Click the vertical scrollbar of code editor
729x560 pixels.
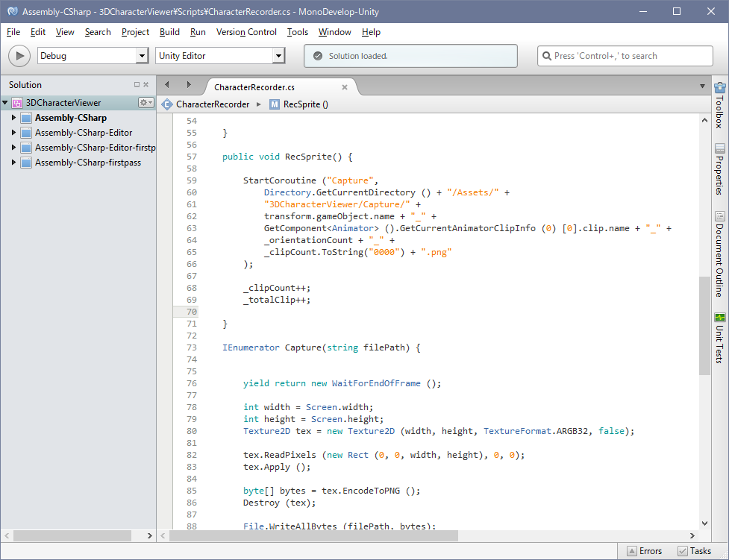point(704,324)
